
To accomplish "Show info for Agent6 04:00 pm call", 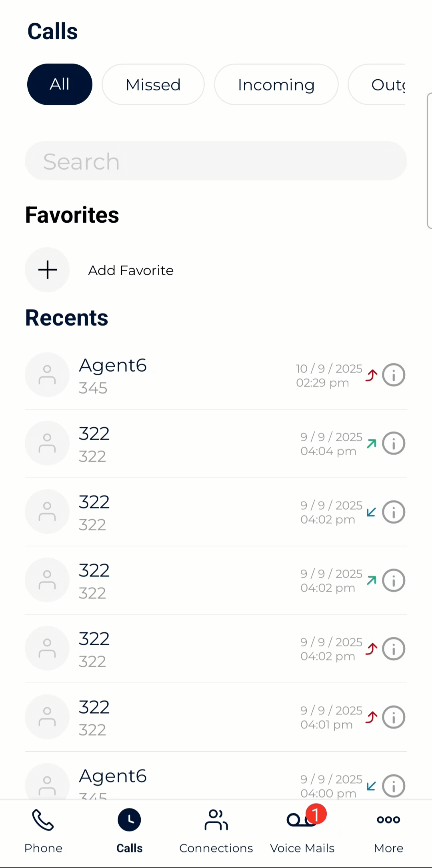I will (394, 786).
